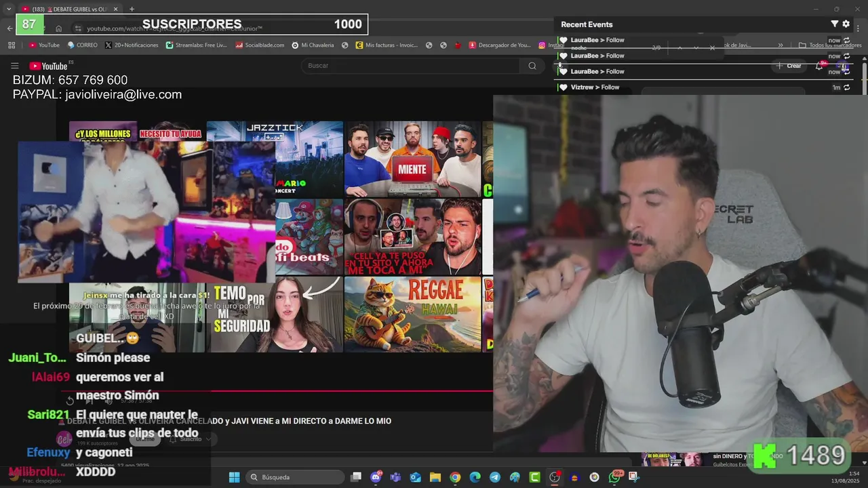Filter the Recent Events list
Image resolution: width=868 pixels, height=488 pixels.
pyautogui.click(x=835, y=24)
